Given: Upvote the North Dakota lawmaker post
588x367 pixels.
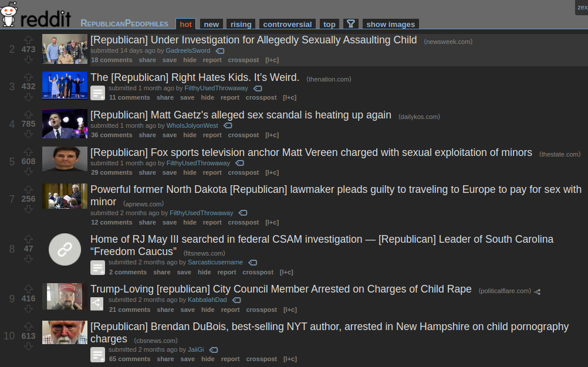Looking at the screenshot, I should (x=29, y=189).
